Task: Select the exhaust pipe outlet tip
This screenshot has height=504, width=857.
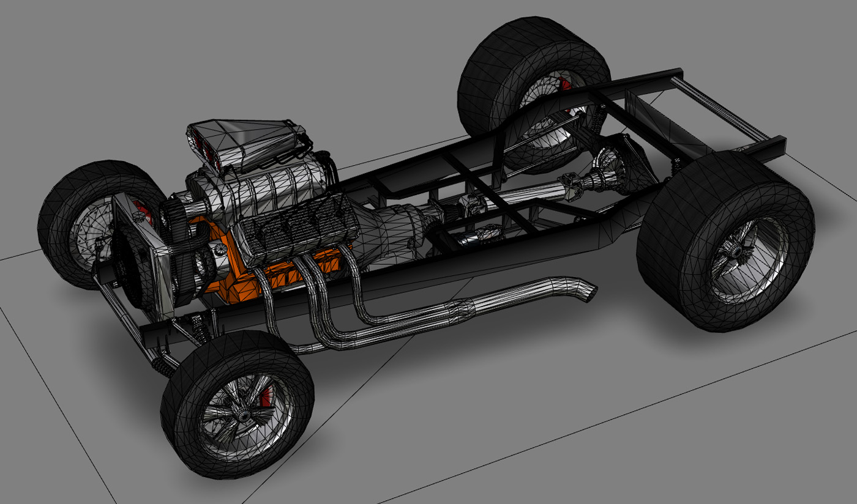Action: click(x=585, y=291)
